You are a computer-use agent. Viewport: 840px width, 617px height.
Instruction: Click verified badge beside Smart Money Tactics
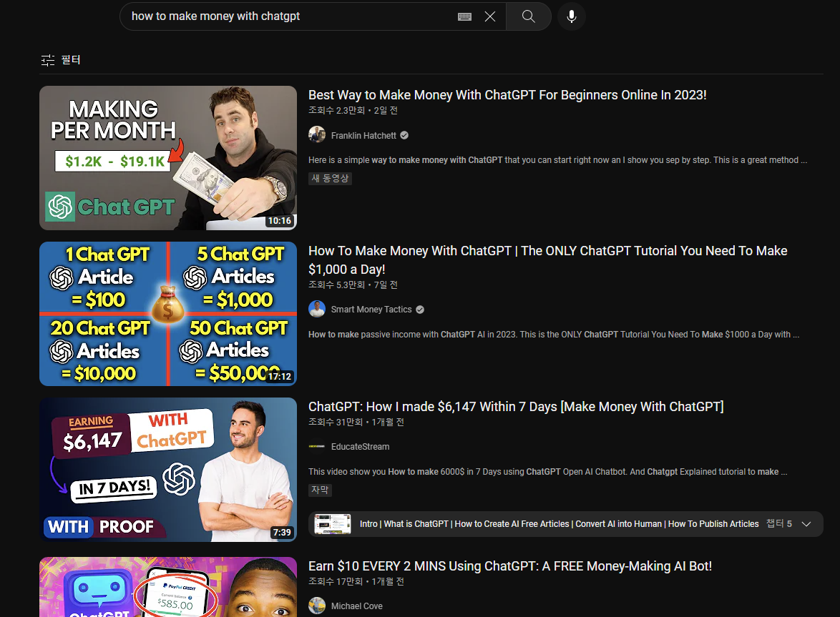[420, 310]
